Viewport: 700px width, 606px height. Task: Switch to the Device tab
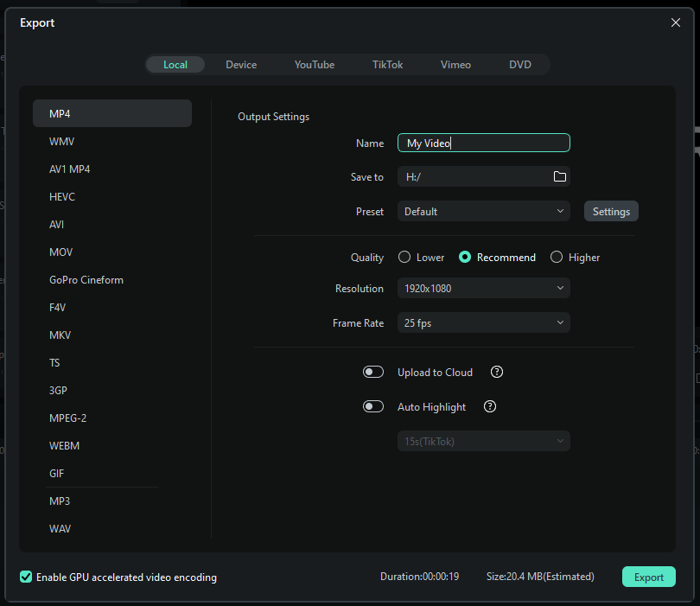click(x=241, y=64)
